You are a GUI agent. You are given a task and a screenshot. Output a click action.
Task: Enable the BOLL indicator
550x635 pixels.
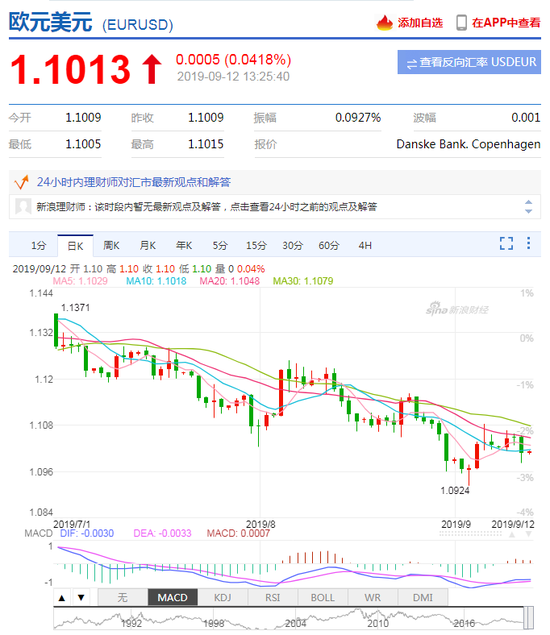click(x=323, y=597)
